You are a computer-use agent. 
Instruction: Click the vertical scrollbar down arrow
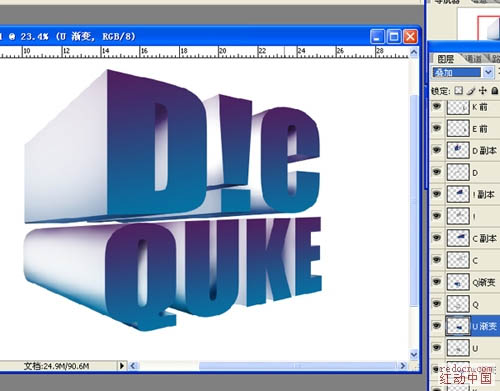tap(414, 354)
